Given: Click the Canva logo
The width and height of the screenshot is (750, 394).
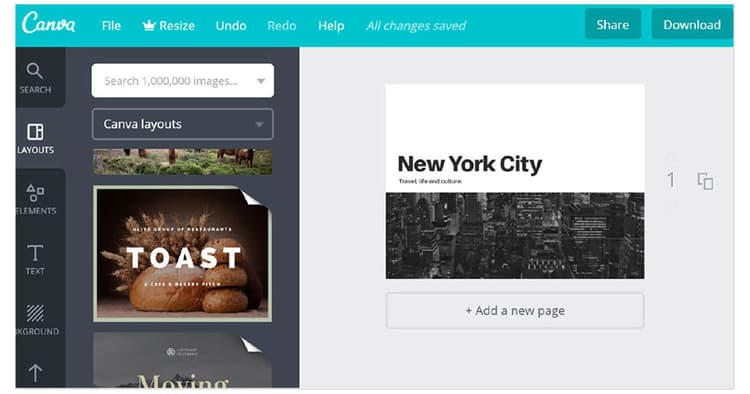Looking at the screenshot, I should click(x=48, y=23).
